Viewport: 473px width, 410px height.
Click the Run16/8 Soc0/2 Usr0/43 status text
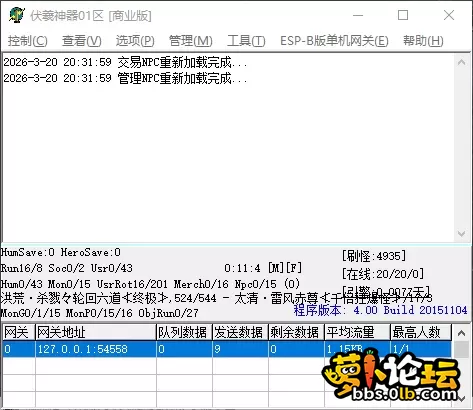point(67,268)
